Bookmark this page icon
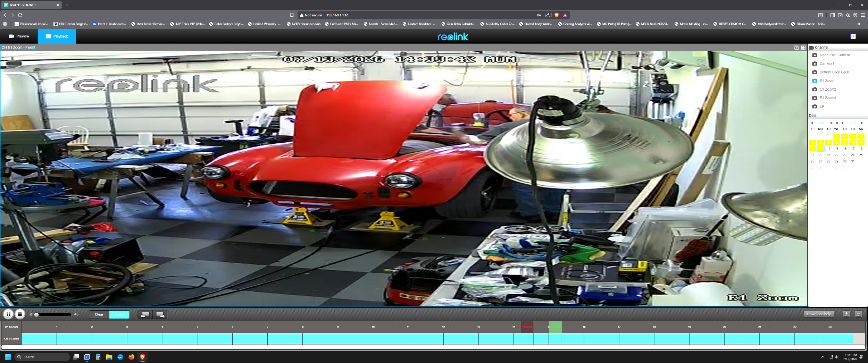 tap(292, 15)
